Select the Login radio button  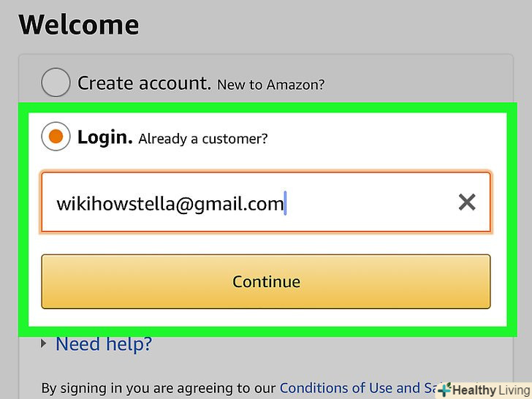tap(56, 137)
